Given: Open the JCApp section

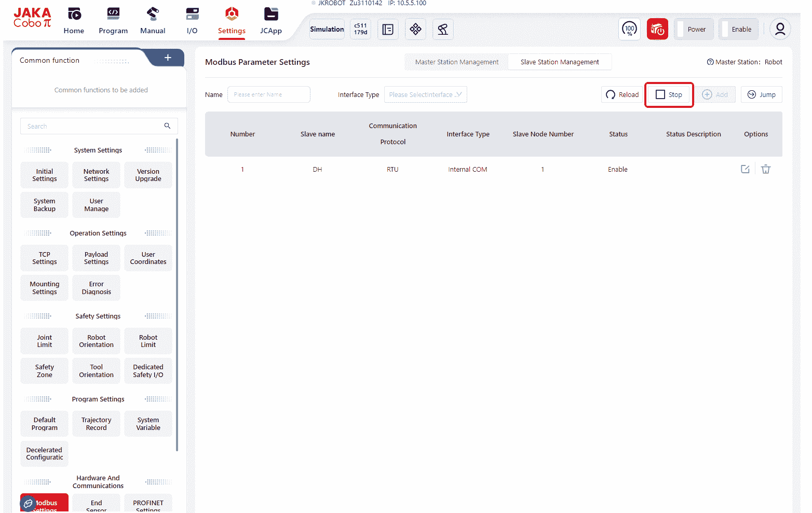Looking at the screenshot, I should pyautogui.click(x=270, y=21).
